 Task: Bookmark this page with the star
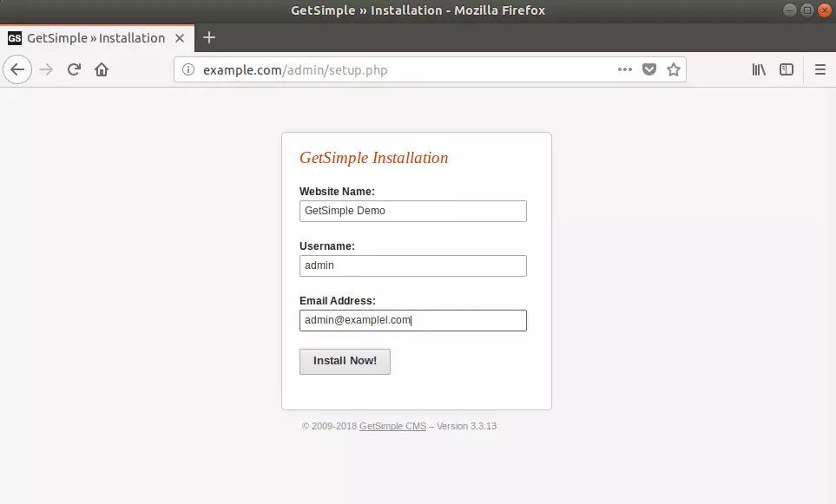pos(674,69)
